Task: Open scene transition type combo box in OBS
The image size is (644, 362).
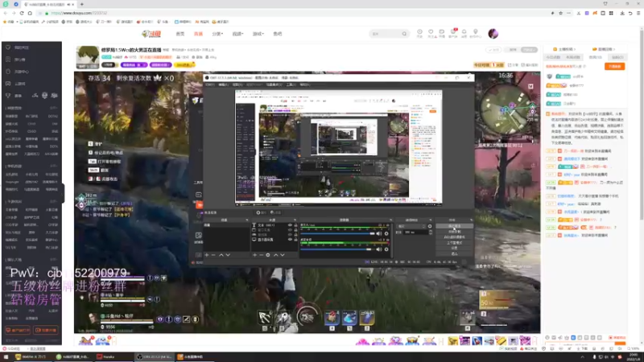Action: click(411, 226)
